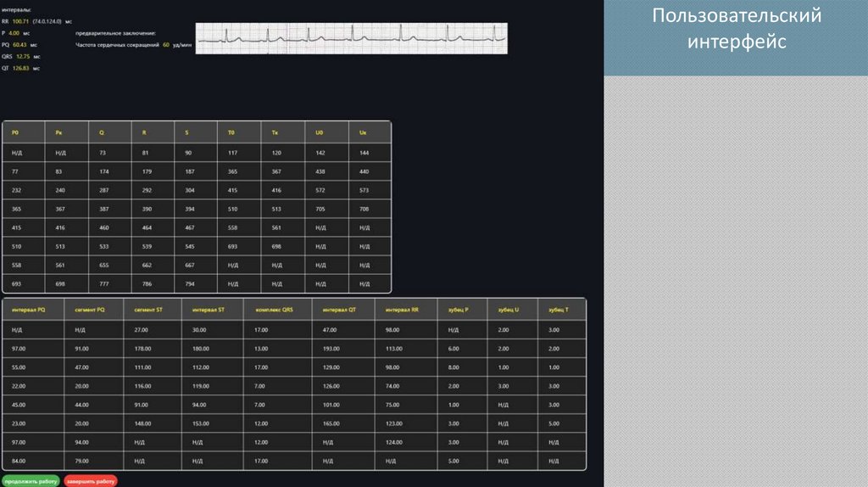Click the 'интервал QT' column header

(344, 310)
